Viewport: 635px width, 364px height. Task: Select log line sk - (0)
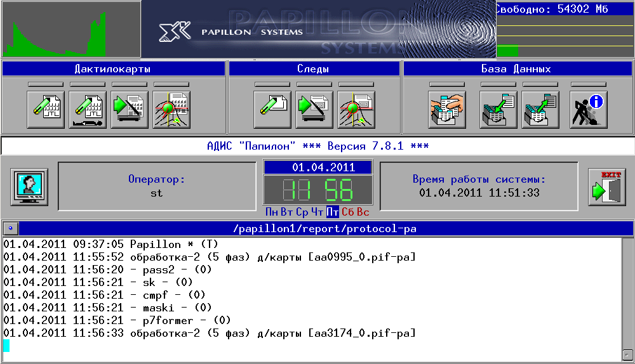click(x=98, y=282)
